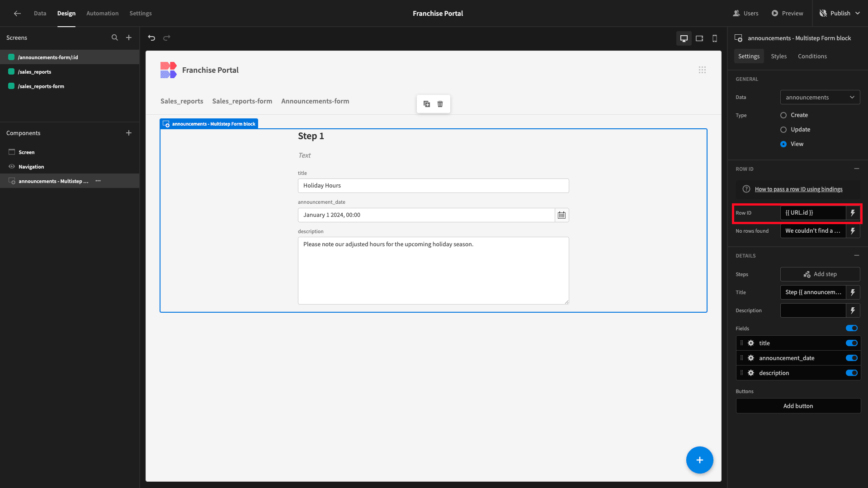Click the undo arrow icon
The height and width of the screenshot is (488, 868).
(x=151, y=38)
